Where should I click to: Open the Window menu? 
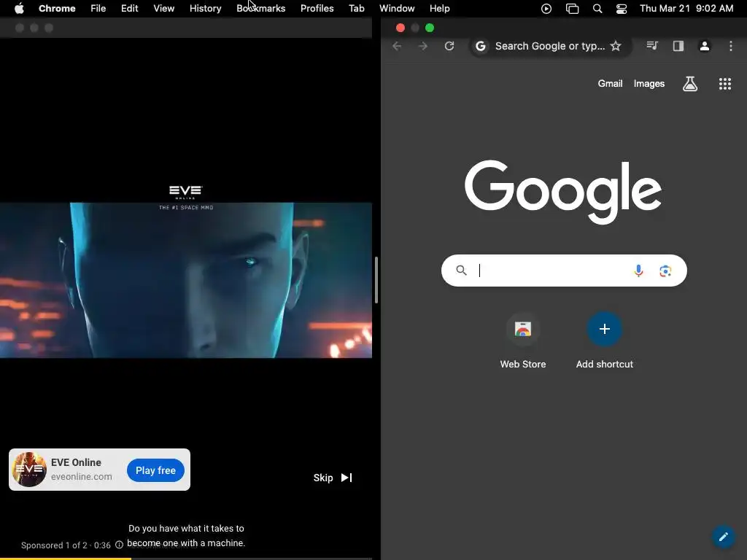point(397,9)
